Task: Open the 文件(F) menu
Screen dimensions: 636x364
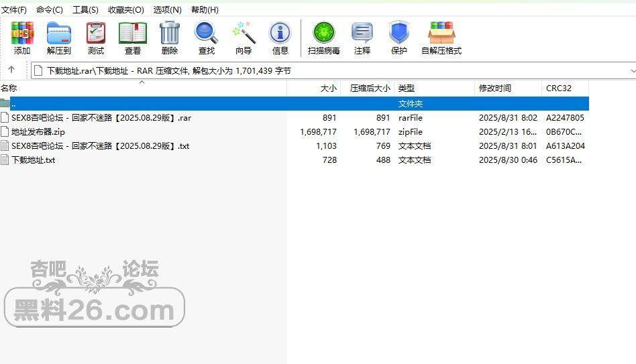Action: tap(14, 10)
